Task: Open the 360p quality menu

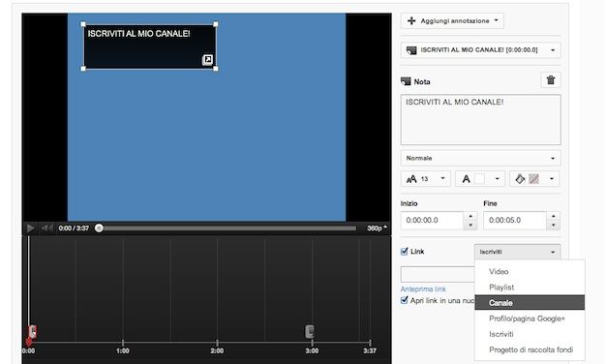Action: [x=377, y=228]
